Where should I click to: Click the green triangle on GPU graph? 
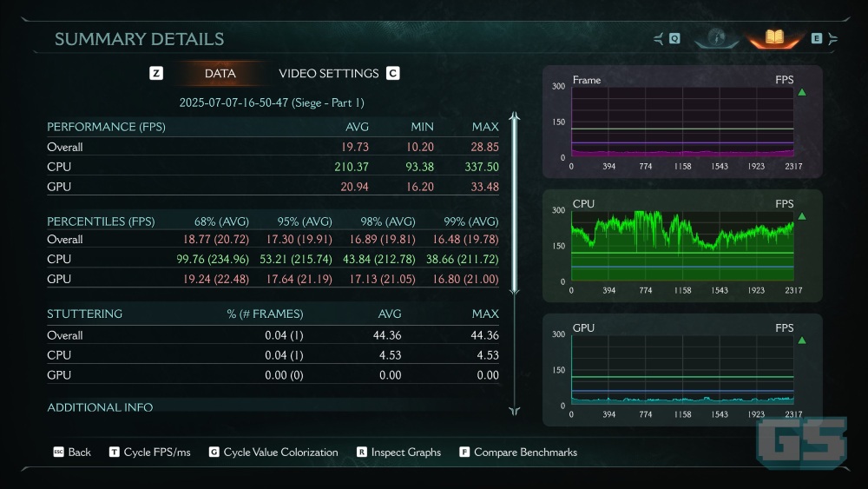tap(801, 340)
